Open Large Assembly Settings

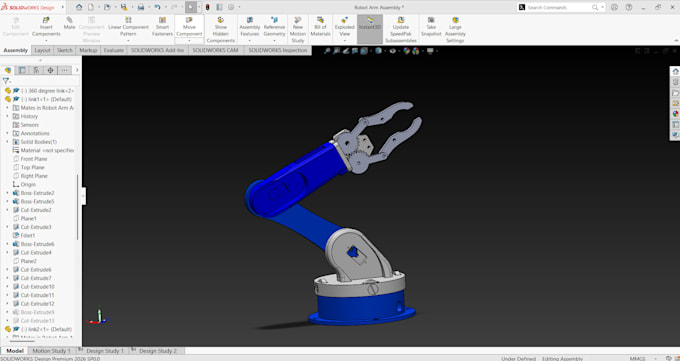[455, 30]
